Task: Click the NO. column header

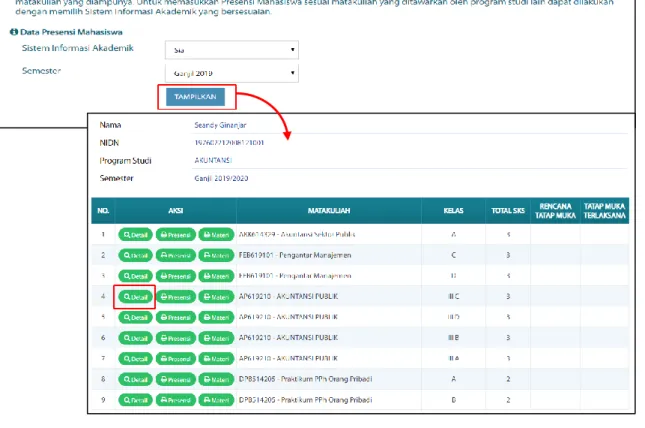Action: (x=103, y=211)
